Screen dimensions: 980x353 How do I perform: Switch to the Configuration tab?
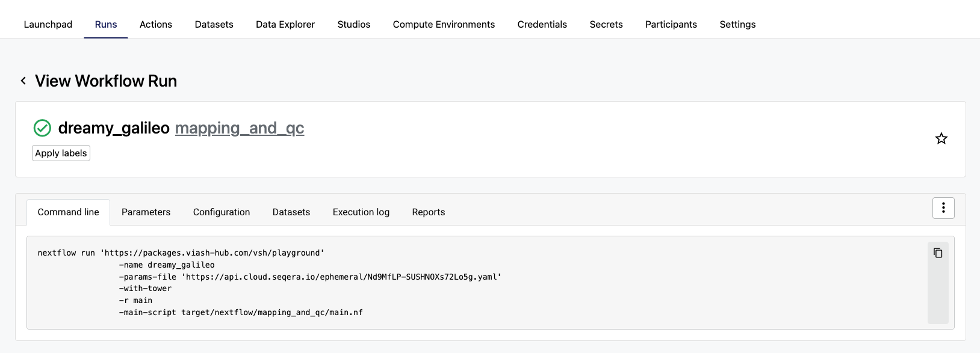[222, 212]
